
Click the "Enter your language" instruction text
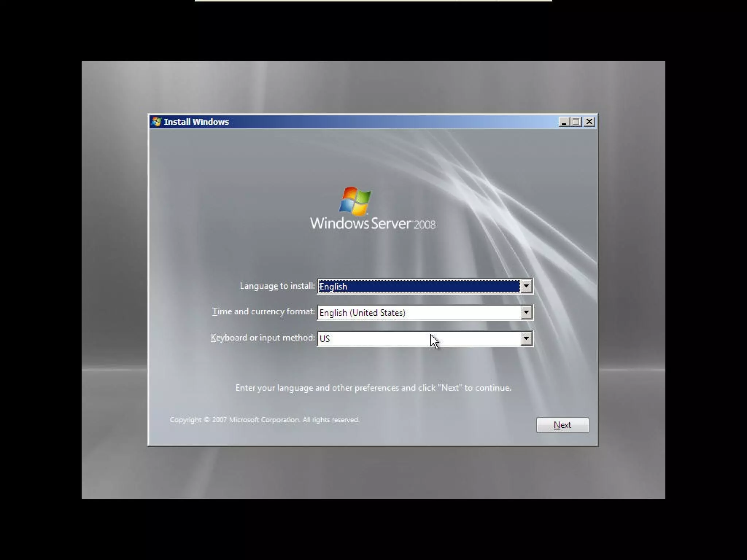pyautogui.click(x=373, y=388)
